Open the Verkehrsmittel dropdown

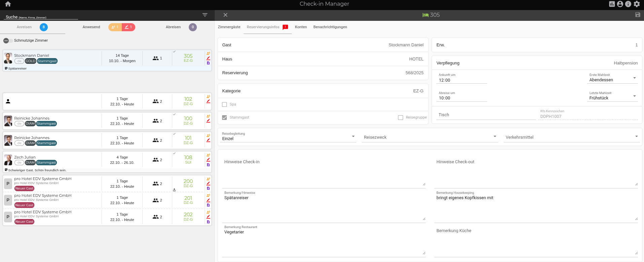click(572, 137)
